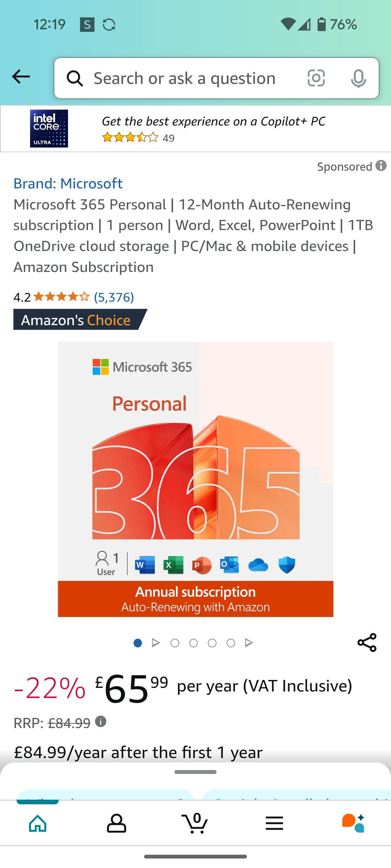This screenshot has width=391, height=868.
Task: Open the Brand: Microsoft link
Action: 68,183
